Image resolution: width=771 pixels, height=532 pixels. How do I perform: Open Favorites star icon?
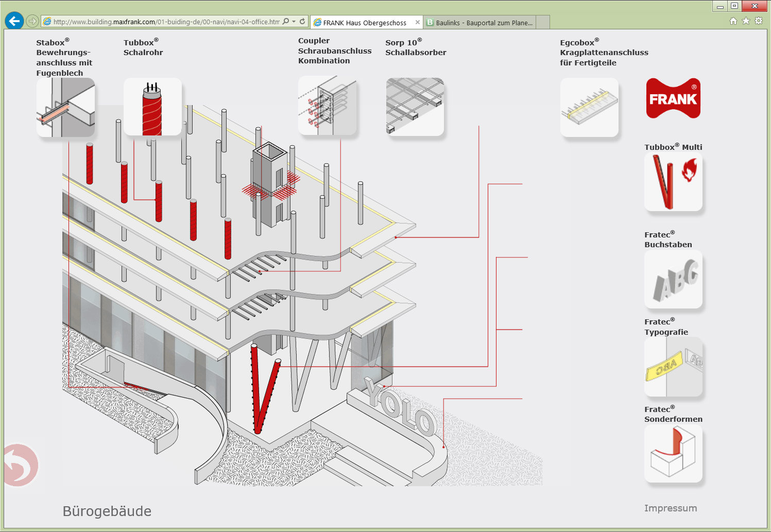point(746,21)
